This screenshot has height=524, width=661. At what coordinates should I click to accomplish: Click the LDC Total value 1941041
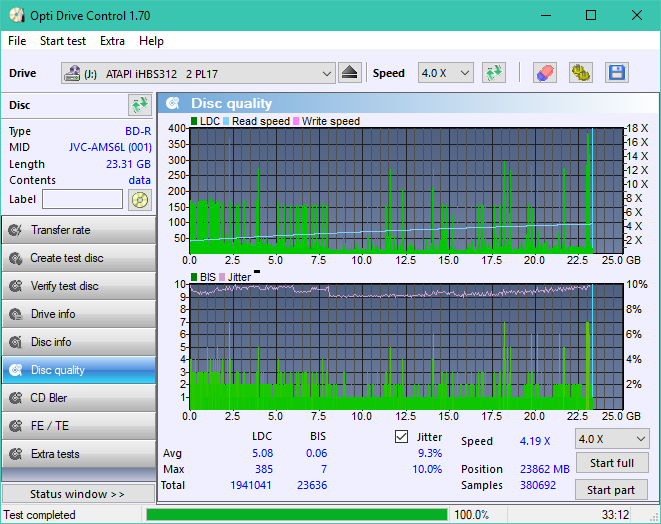(251, 485)
